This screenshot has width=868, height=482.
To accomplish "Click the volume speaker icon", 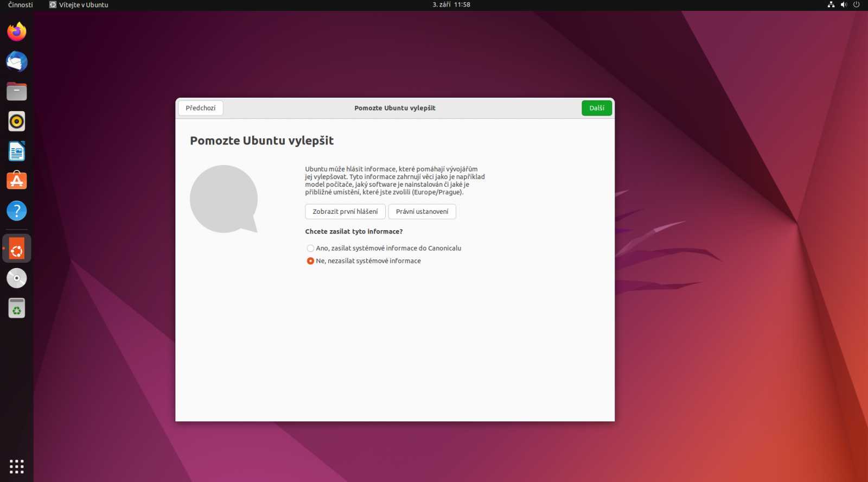I will [844, 4].
